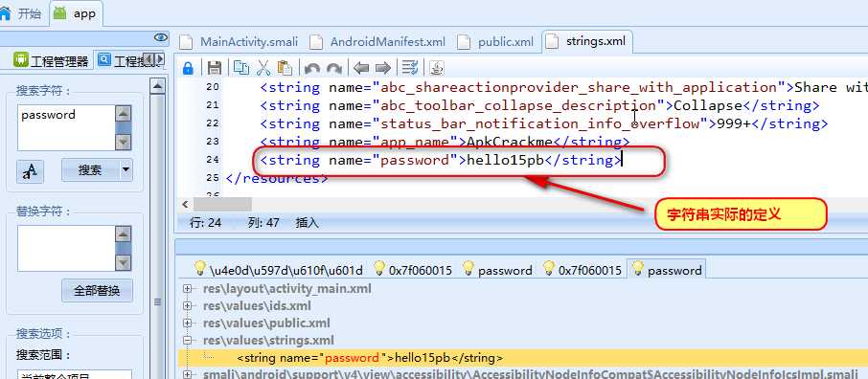Click the status_bar_notification_info_overflow code line

click(x=543, y=123)
